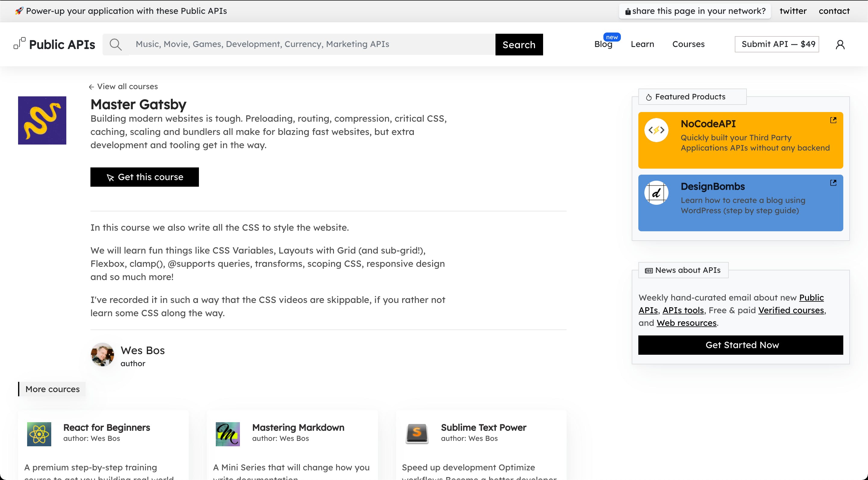
Task: Open DesignBombs external link icon
Action: point(833,183)
